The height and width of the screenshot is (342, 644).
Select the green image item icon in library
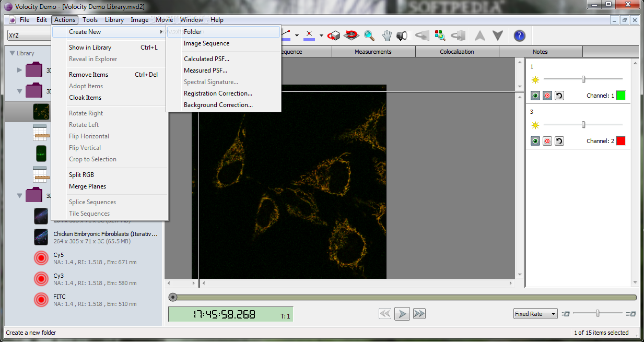tap(41, 154)
